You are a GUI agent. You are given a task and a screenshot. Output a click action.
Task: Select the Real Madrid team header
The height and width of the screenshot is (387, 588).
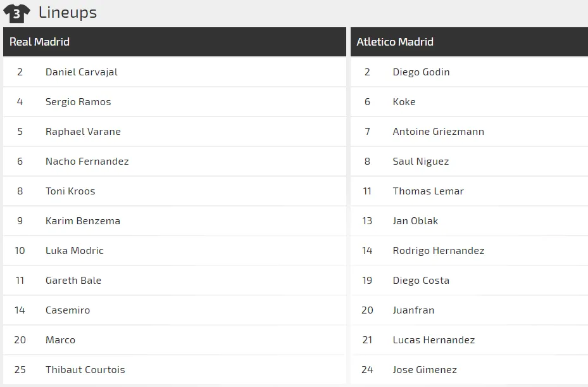click(x=40, y=42)
